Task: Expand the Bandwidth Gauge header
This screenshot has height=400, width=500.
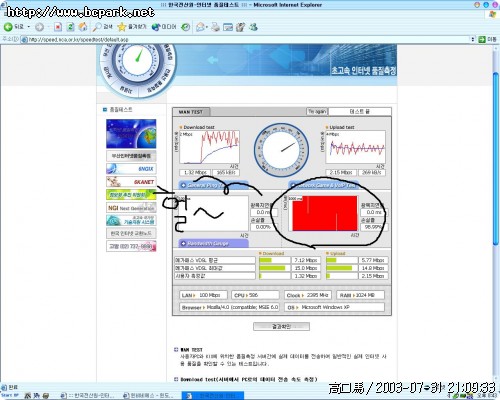Action: tap(213, 244)
